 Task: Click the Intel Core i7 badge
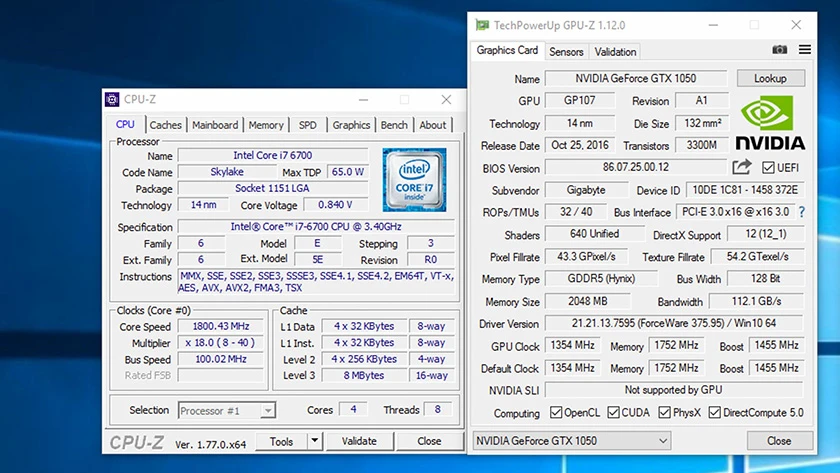coord(414,180)
